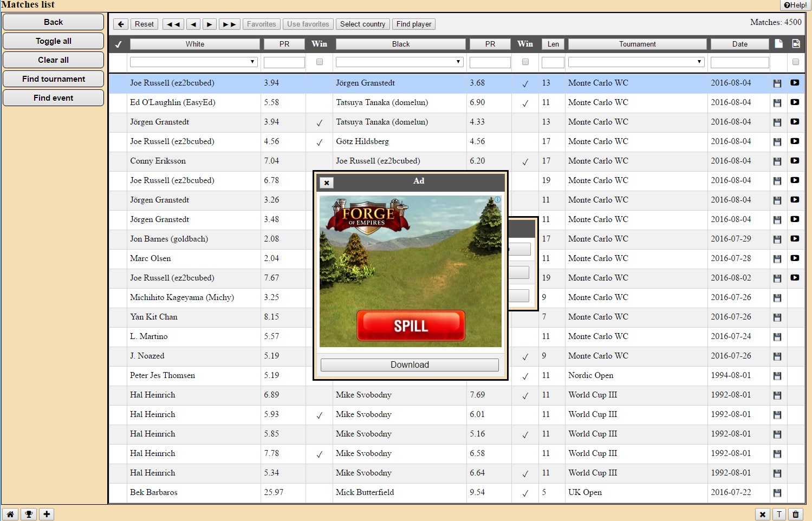This screenshot has width=812, height=521.
Task: Click the trash can icon at bottom right
Action: [x=796, y=515]
